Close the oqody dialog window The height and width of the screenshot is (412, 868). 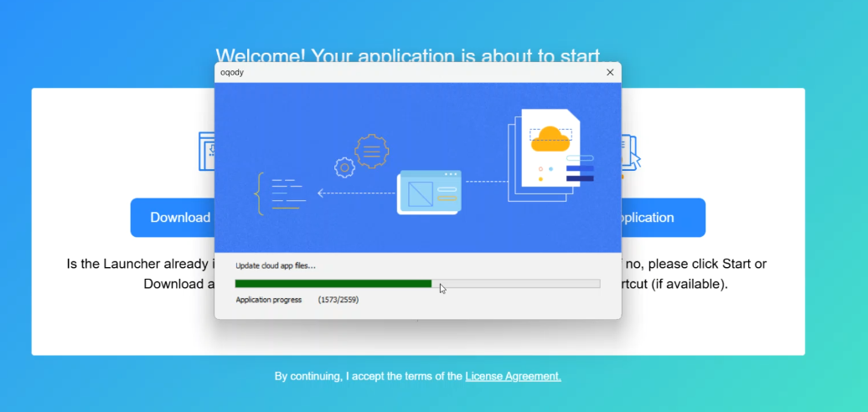click(610, 72)
